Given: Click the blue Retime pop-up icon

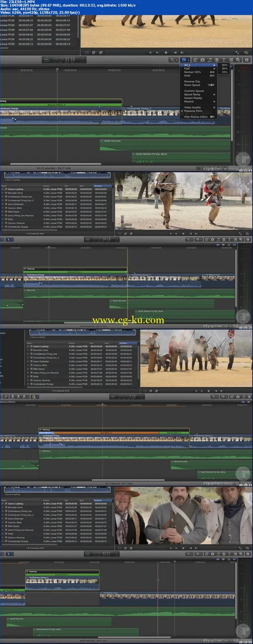Looking at the screenshot, I should [x=184, y=60].
